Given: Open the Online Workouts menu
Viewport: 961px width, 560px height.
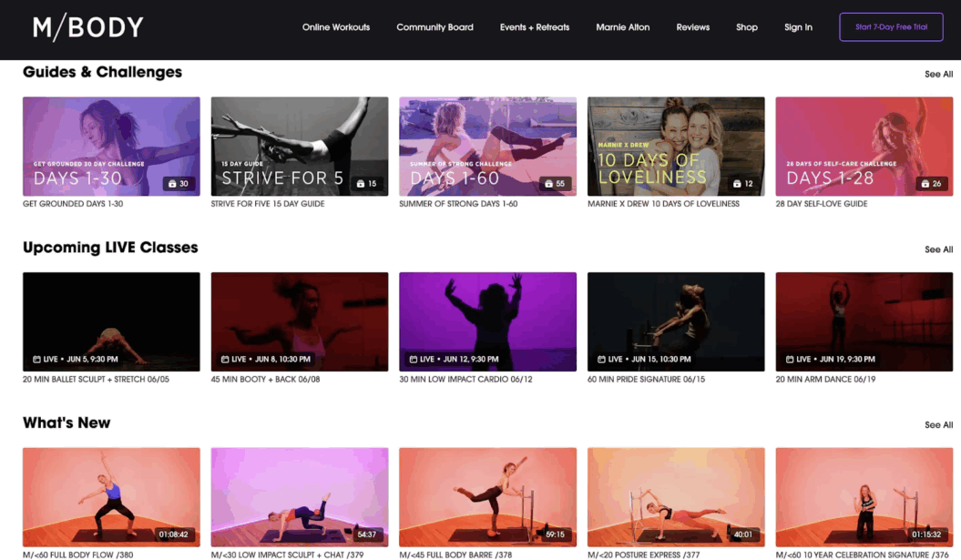Looking at the screenshot, I should pyautogui.click(x=336, y=27).
